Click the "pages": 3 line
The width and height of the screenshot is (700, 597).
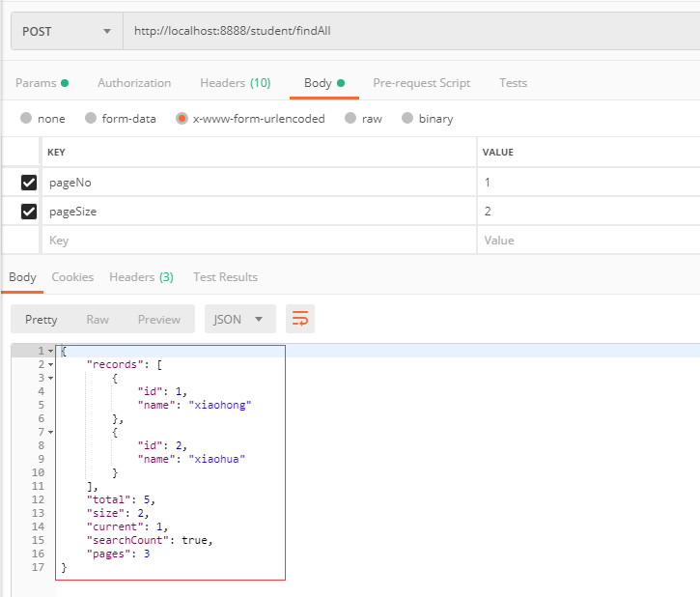coord(119,554)
